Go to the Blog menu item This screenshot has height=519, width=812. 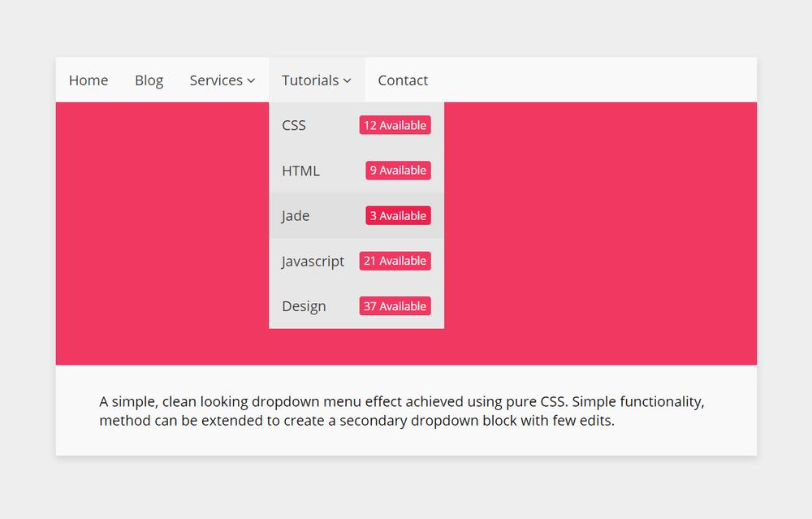pos(149,80)
